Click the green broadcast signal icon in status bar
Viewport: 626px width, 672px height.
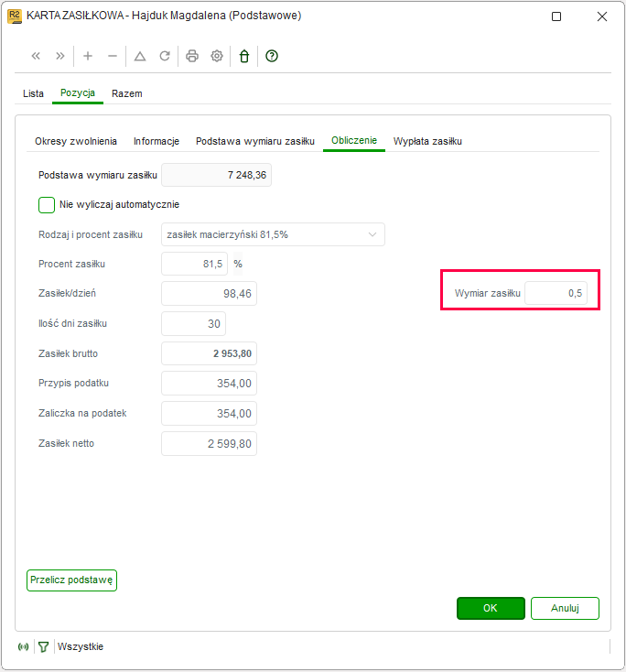pyautogui.click(x=24, y=646)
